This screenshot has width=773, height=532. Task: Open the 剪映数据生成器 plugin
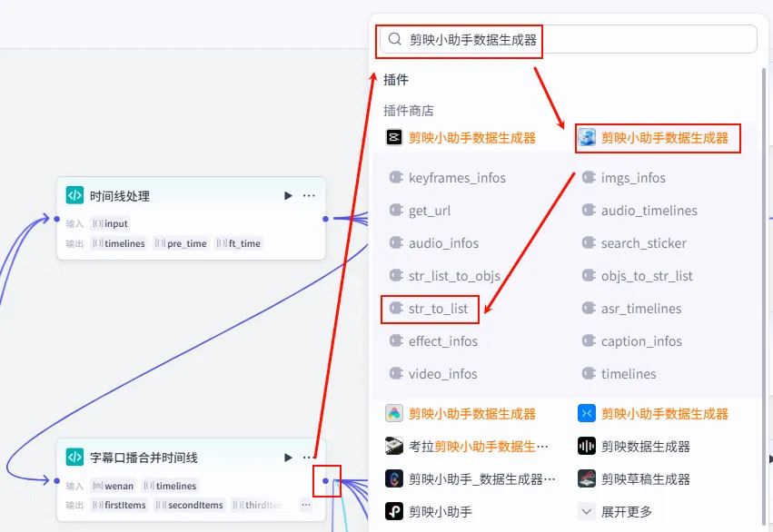(x=634, y=447)
